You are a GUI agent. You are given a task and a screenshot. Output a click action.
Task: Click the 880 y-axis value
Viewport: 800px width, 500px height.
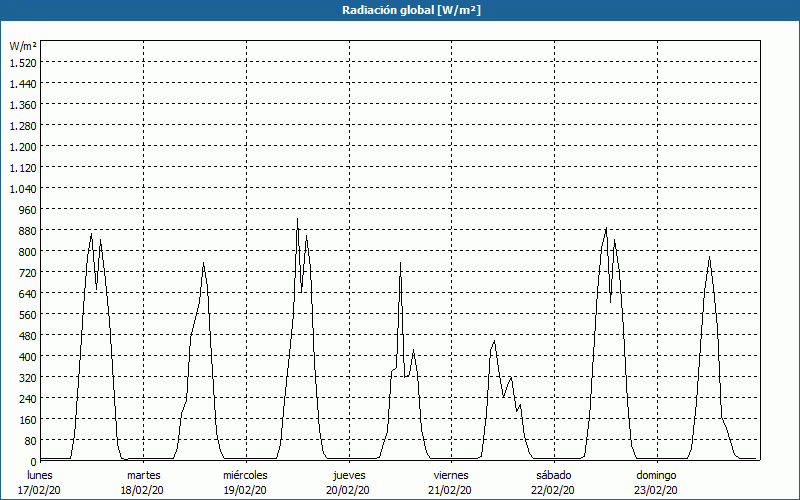pos(28,231)
